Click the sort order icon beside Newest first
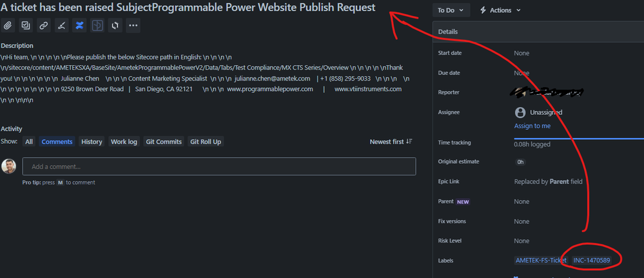The height and width of the screenshot is (278, 644). click(409, 141)
